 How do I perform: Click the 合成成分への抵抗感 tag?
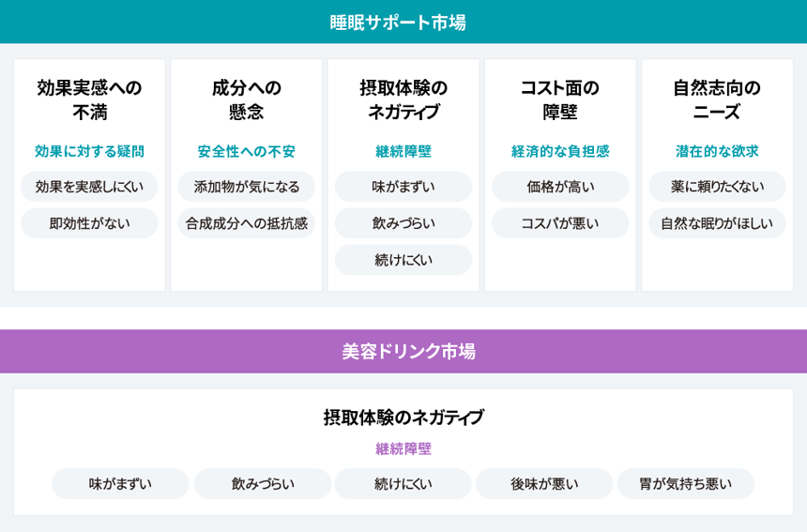[x=247, y=223]
